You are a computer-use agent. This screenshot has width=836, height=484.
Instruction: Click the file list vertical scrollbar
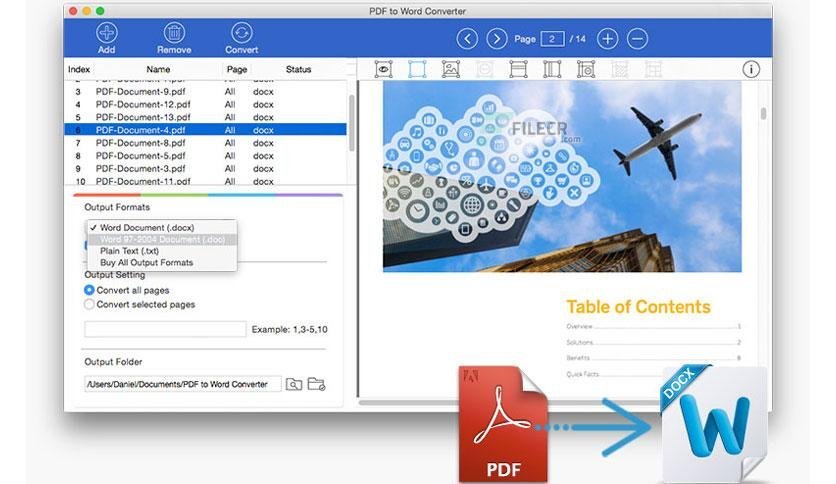point(351,123)
